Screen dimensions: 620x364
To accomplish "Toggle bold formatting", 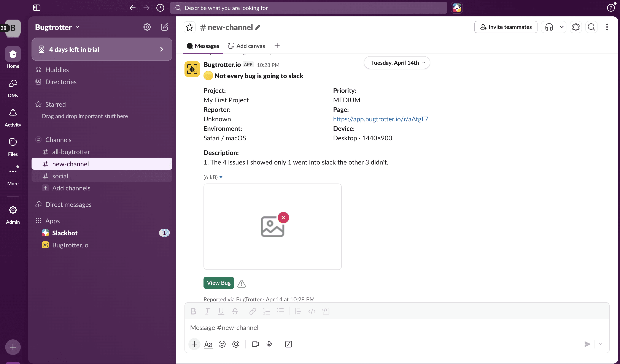I will pyautogui.click(x=193, y=311).
